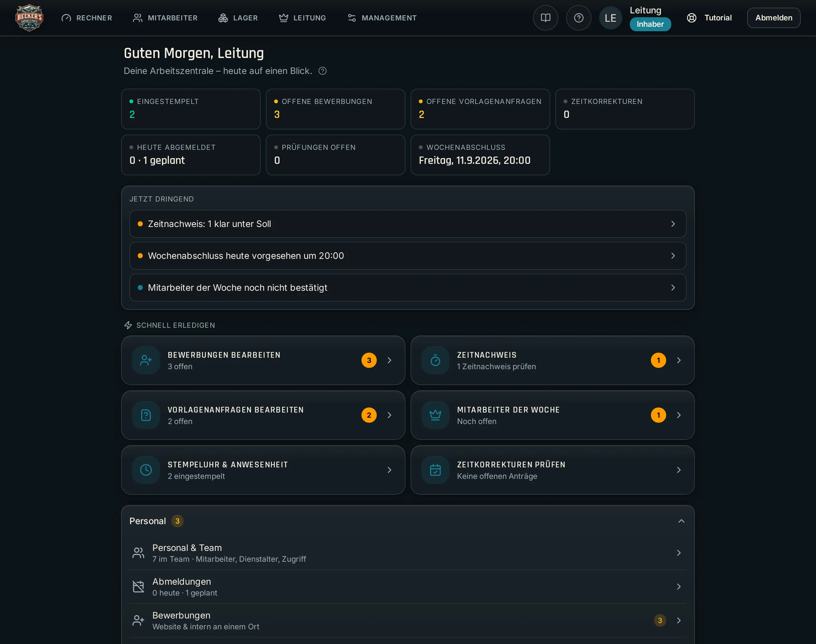Click the chevron on Abmeldungen row
The height and width of the screenshot is (644, 816).
[x=678, y=587]
